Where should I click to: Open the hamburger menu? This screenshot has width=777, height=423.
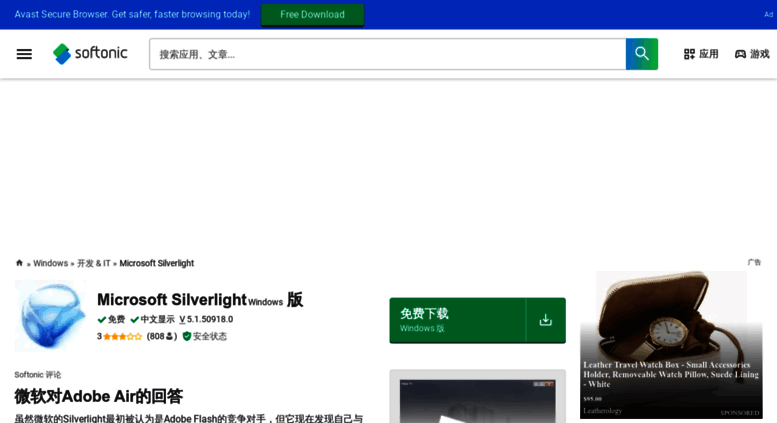pos(24,54)
